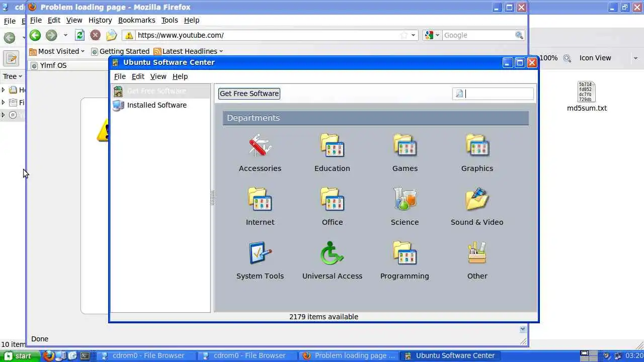Open Software Center File menu
Screen dimensions: 644x362
pyautogui.click(x=120, y=76)
